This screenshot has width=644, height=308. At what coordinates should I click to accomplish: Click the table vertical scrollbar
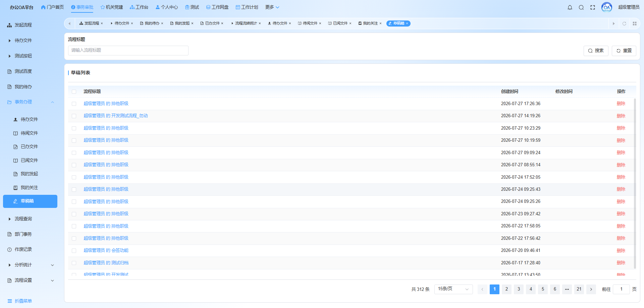(x=635, y=183)
